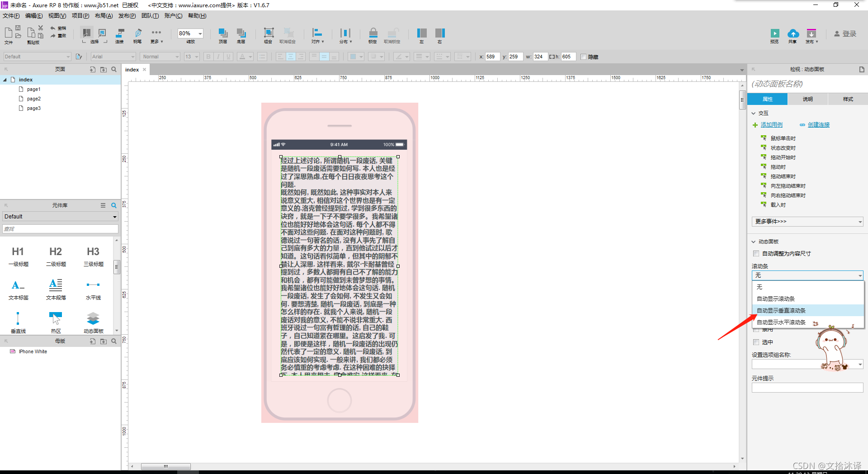Toggle vertical middle alignment
The image size is (868, 474).
tap(324, 57)
